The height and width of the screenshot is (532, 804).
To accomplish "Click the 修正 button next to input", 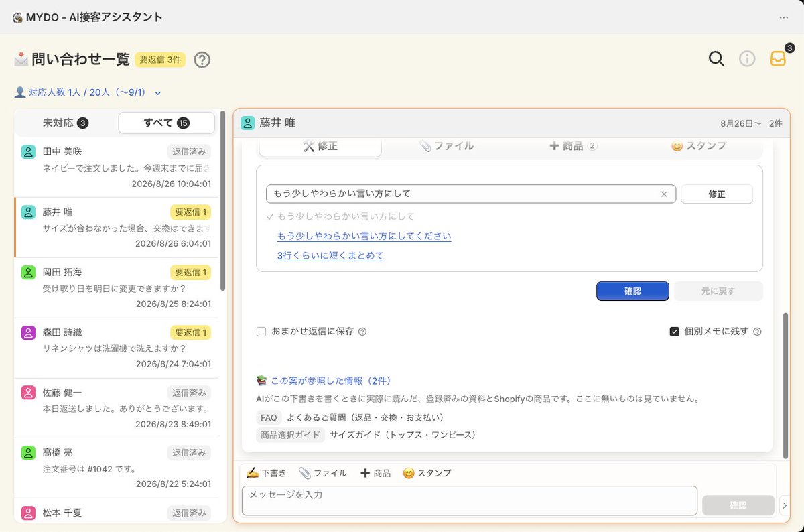I will [x=717, y=194].
